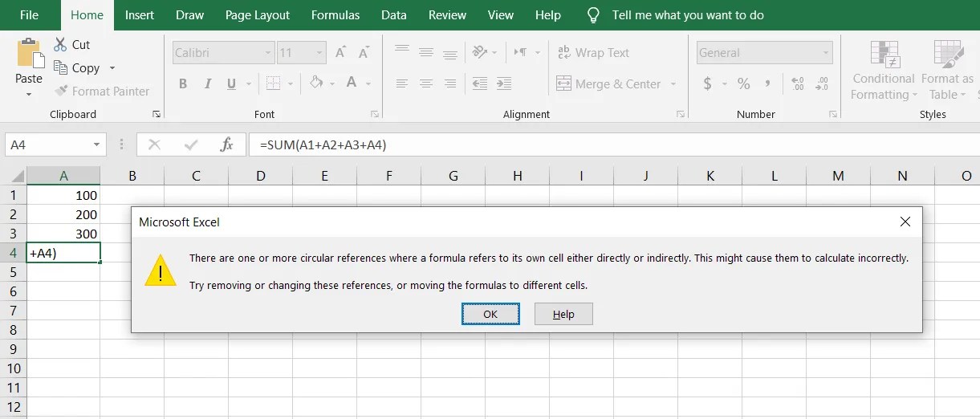Click Increase Indent icon
980x419 pixels.
(x=504, y=83)
